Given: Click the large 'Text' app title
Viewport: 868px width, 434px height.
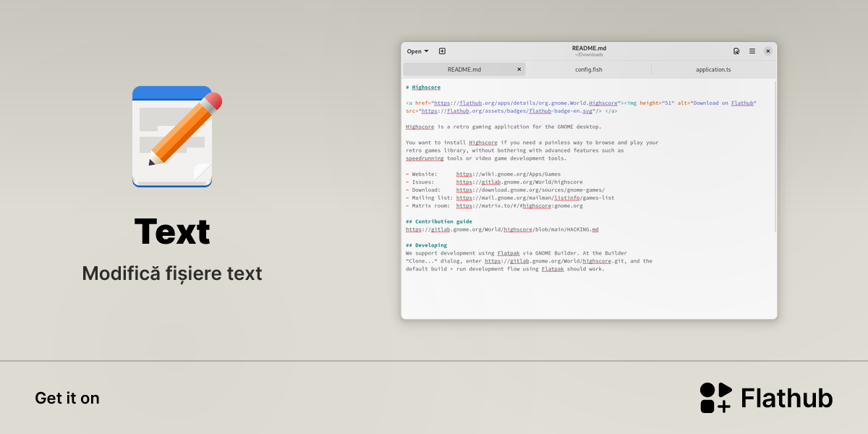Looking at the screenshot, I should [x=172, y=231].
